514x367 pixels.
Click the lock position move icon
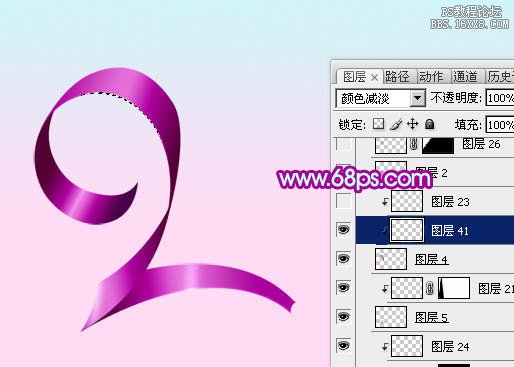coord(413,124)
